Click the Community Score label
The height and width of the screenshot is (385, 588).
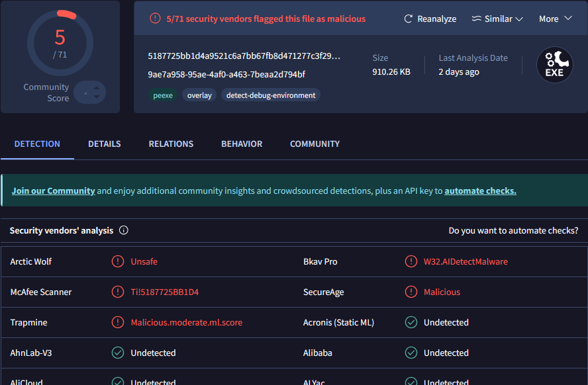(x=46, y=93)
